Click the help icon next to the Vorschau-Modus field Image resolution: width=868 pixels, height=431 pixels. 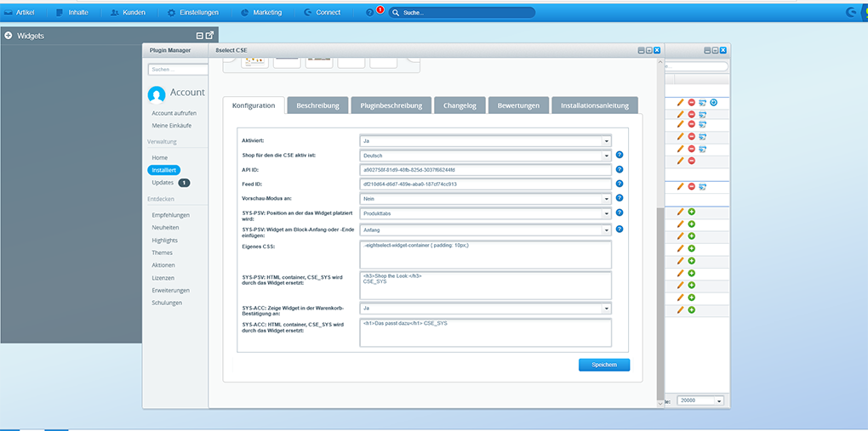(620, 198)
